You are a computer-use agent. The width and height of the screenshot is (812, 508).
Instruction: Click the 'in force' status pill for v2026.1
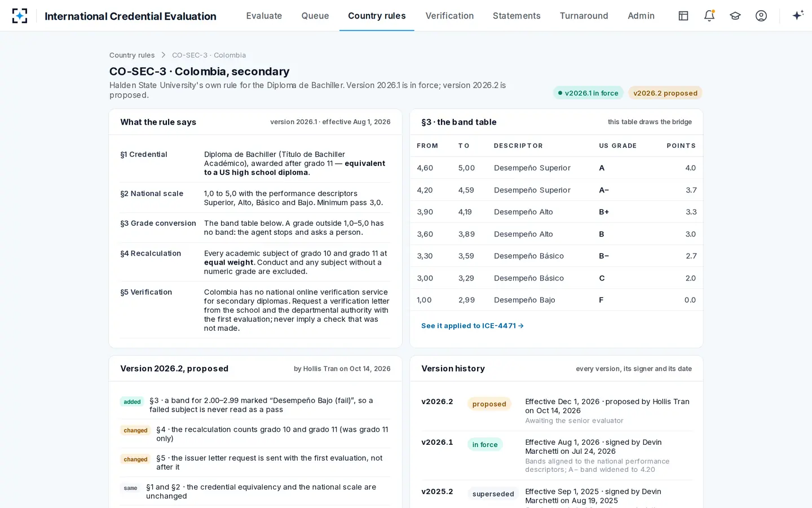click(x=485, y=445)
